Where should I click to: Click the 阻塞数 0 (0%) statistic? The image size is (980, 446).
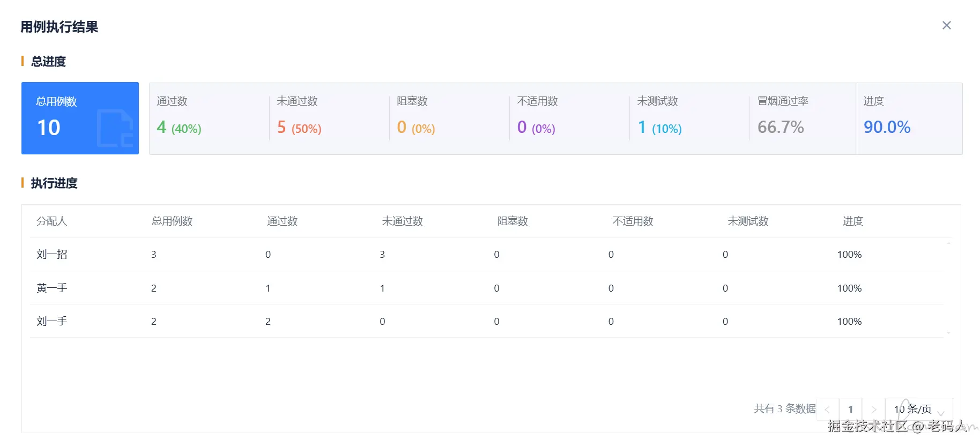(x=416, y=128)
